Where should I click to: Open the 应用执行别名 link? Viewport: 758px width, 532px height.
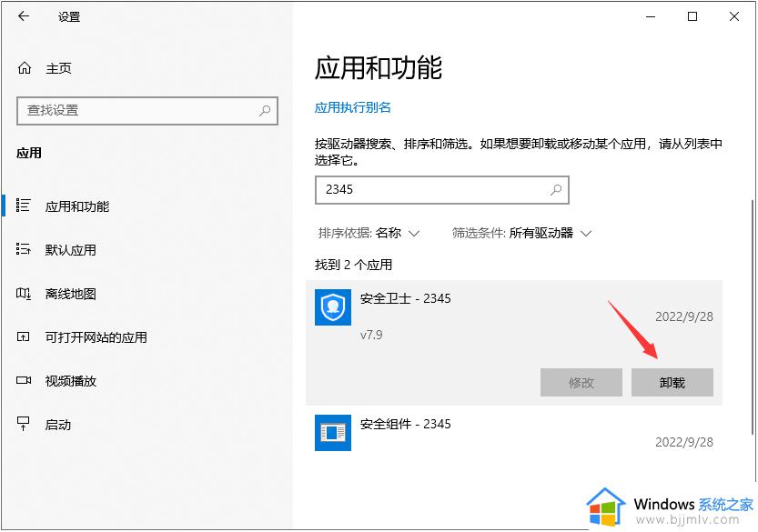click(x=352, y=107)
